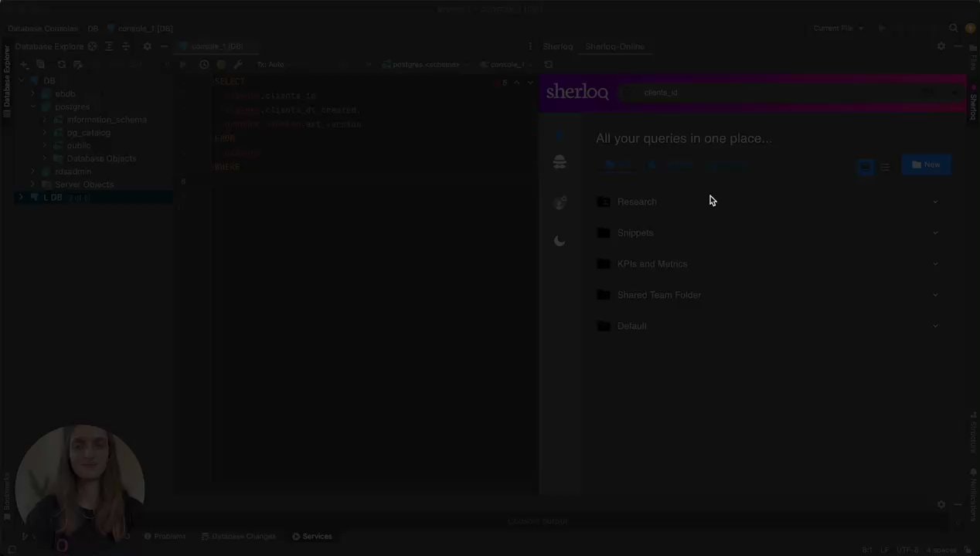Click the IDE search magnifier icon
This screenshot has height=556, width=980.
coord(954,29)
